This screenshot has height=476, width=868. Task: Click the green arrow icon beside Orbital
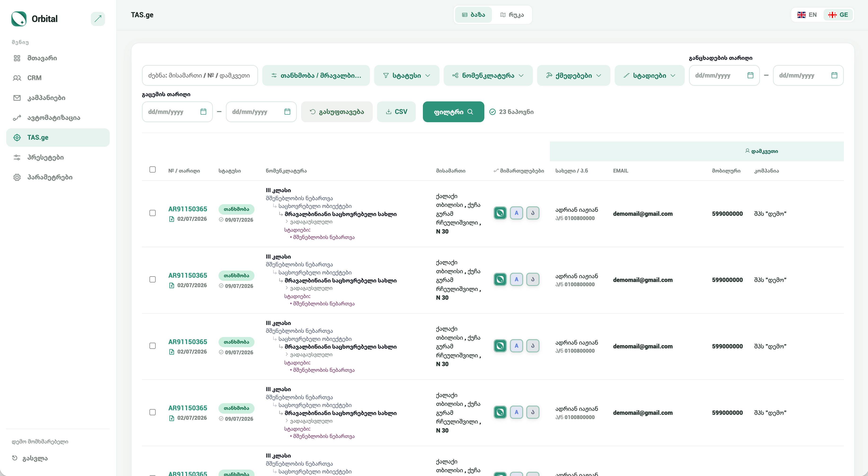98,19
